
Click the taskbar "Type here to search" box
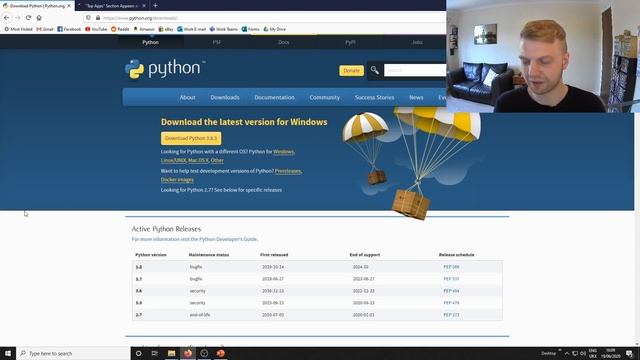point(73,353)
